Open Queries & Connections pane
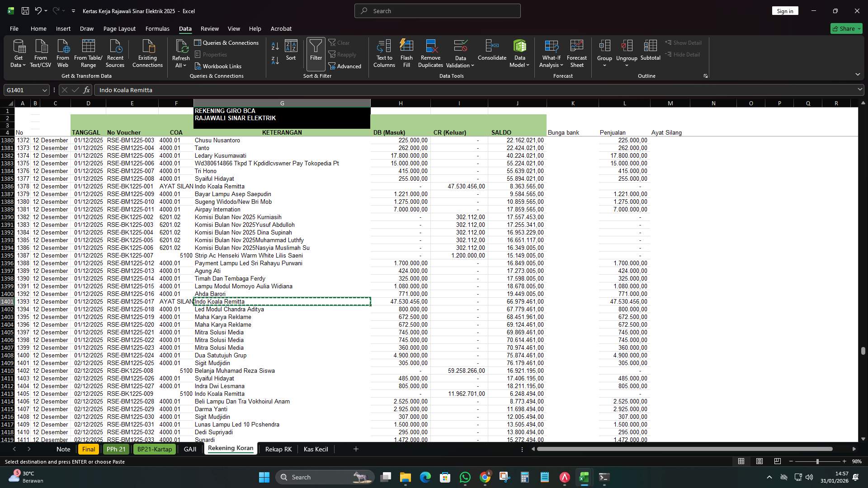 [x=227, y=42]
